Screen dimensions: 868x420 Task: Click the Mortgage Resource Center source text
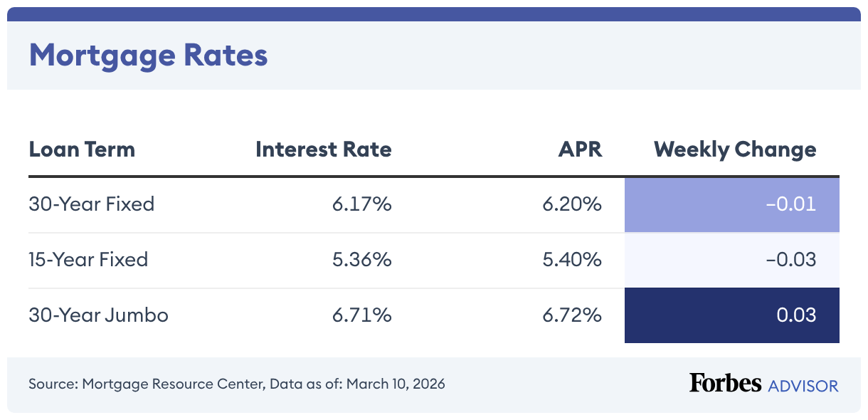[x=173, y=384]
